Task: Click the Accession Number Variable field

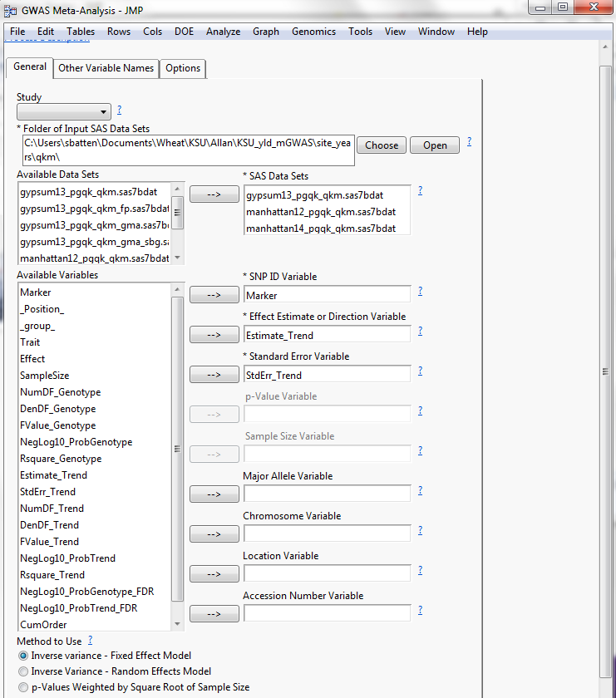Action: (327, 613)
